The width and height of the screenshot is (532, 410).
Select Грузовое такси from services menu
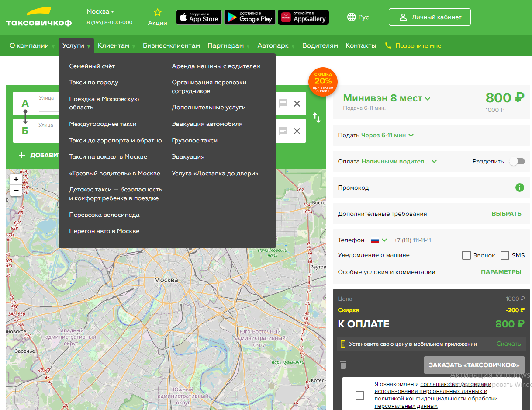pyautogui.click(x=194, y=140)
